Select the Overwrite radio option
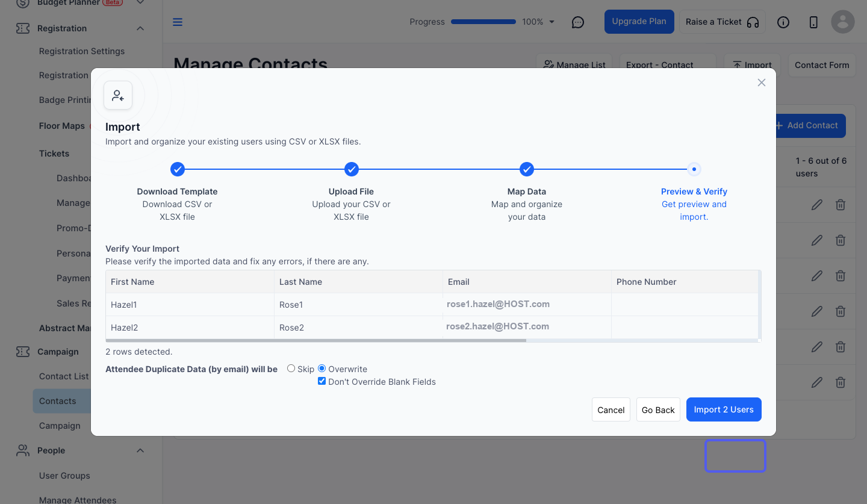This screenshot has height=504, width=867. pos(322,369)
